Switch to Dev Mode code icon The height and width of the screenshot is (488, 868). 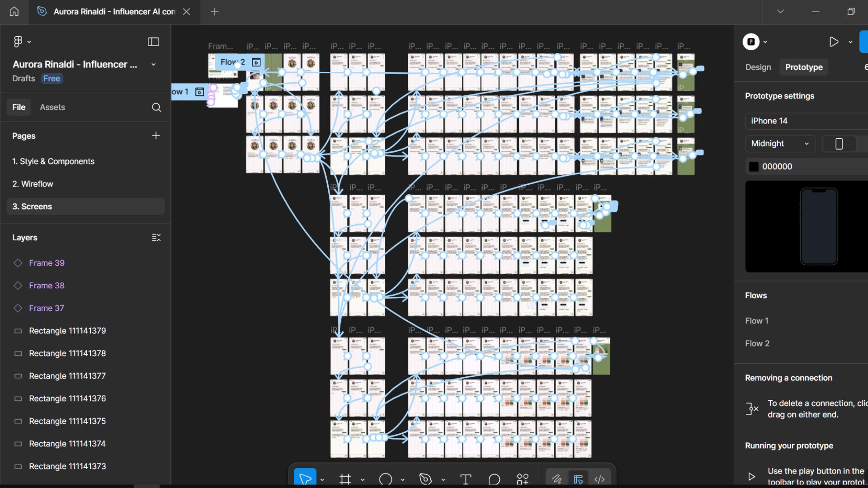coord(599,479)
